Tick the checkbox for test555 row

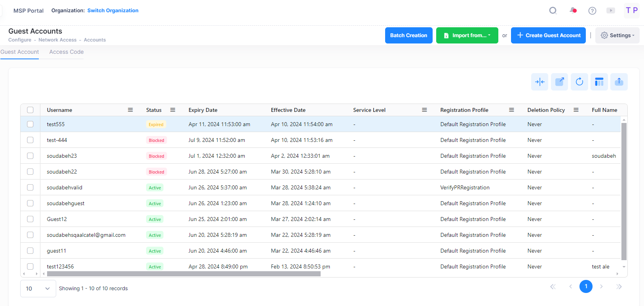(30, 124)
